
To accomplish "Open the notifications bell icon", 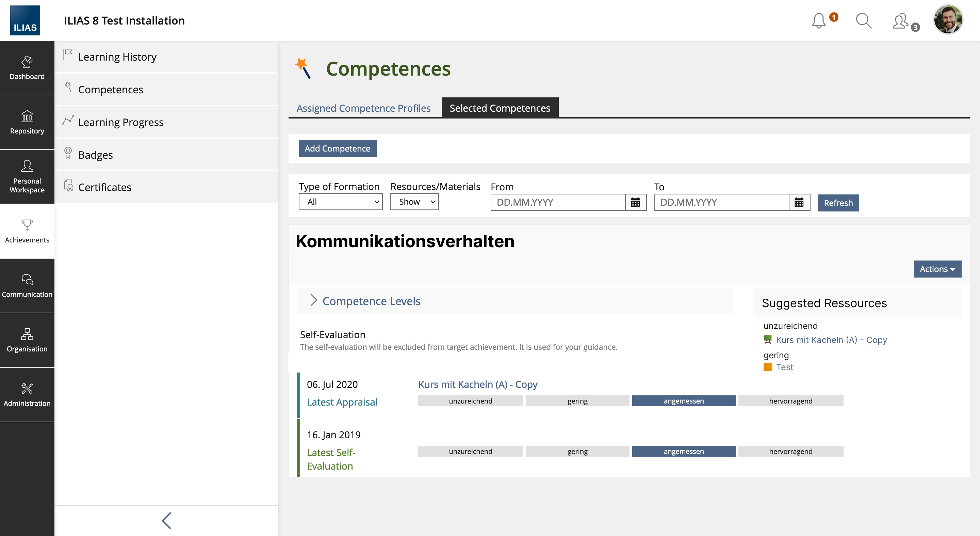I will pyautogui.click(x=819, y=20).
